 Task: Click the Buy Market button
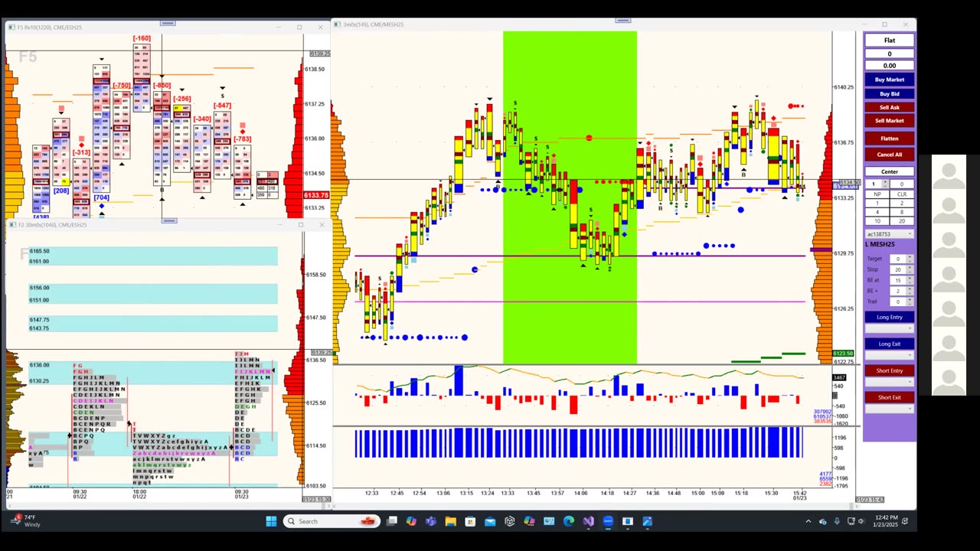point(889,80)
